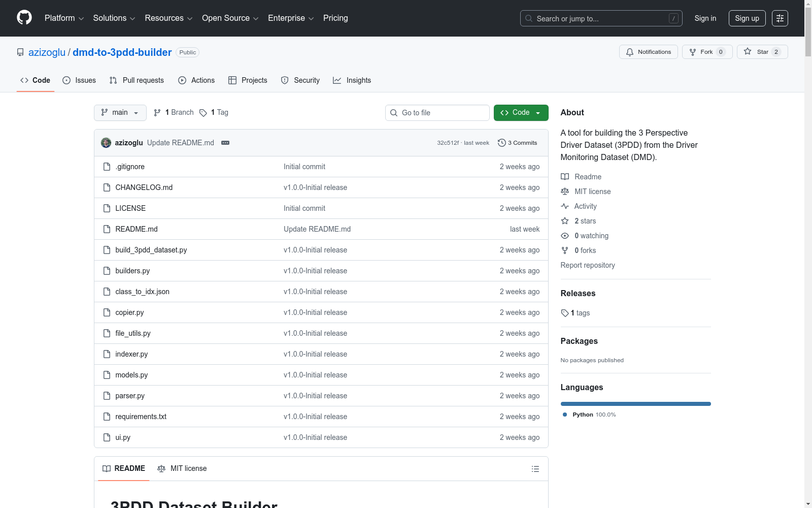812x508 pixels.
Task: Switch to the Security tab
Action: [300, 80]
